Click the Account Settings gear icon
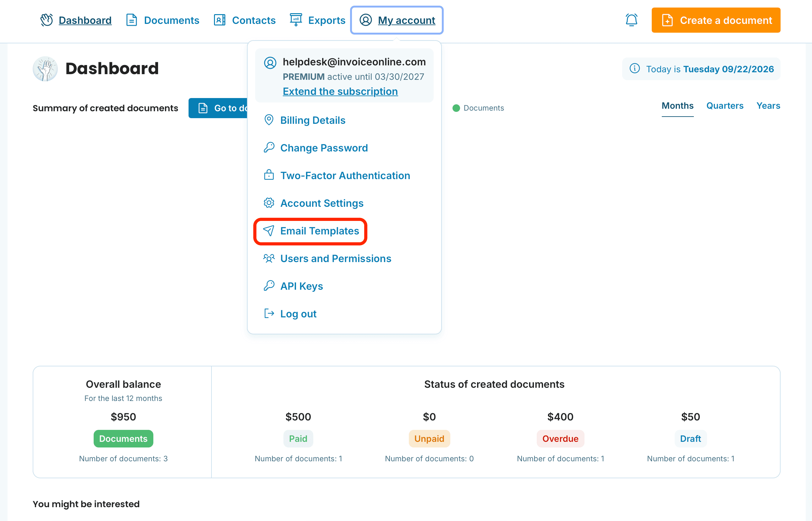This screenshot has height=521, width=812. [269, 203]
